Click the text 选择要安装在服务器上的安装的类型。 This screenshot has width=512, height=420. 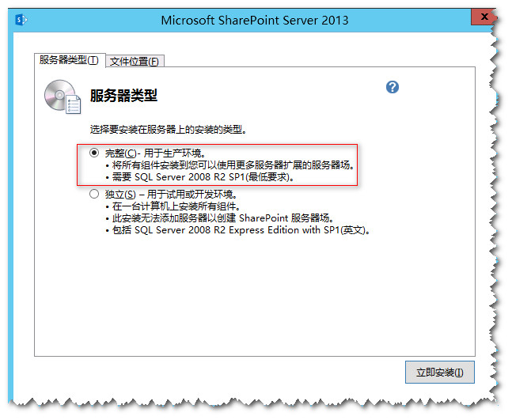click(x=169, y=130)
